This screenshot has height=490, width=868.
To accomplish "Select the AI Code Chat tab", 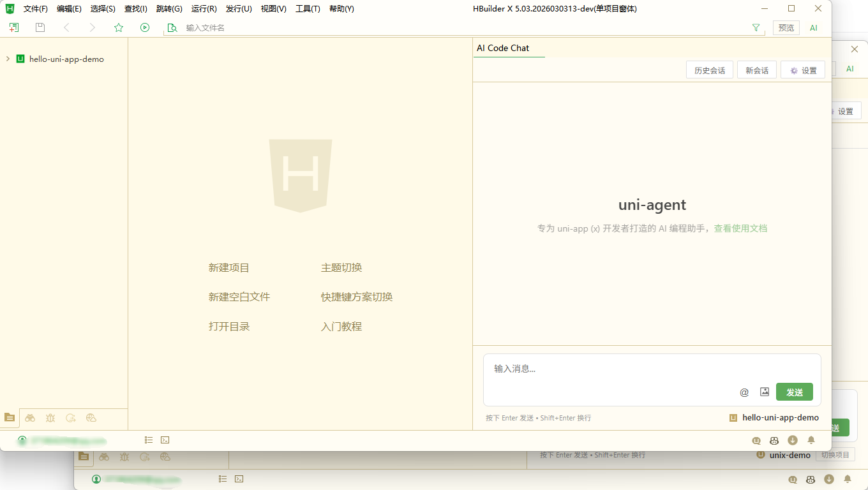I will tap(503, 48).
